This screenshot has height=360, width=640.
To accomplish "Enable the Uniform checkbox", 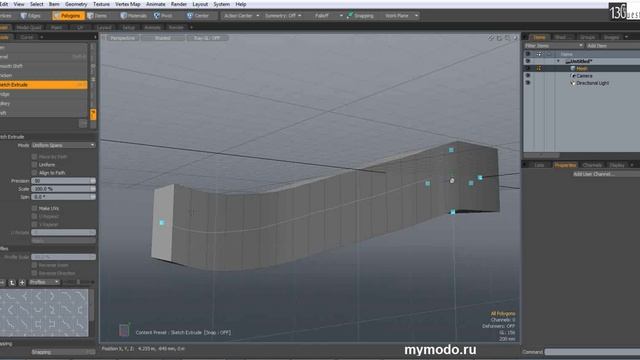I will [x=34, y=164].
